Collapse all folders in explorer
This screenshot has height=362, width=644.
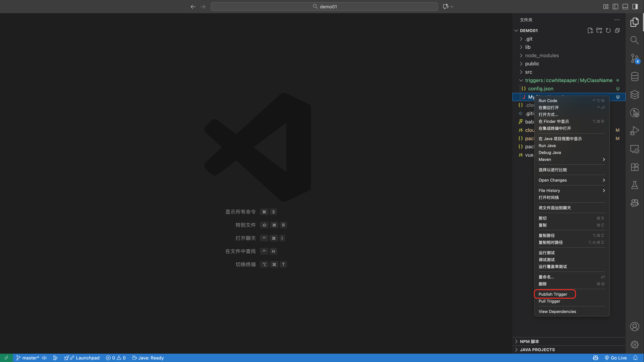(x=617, y=31)
